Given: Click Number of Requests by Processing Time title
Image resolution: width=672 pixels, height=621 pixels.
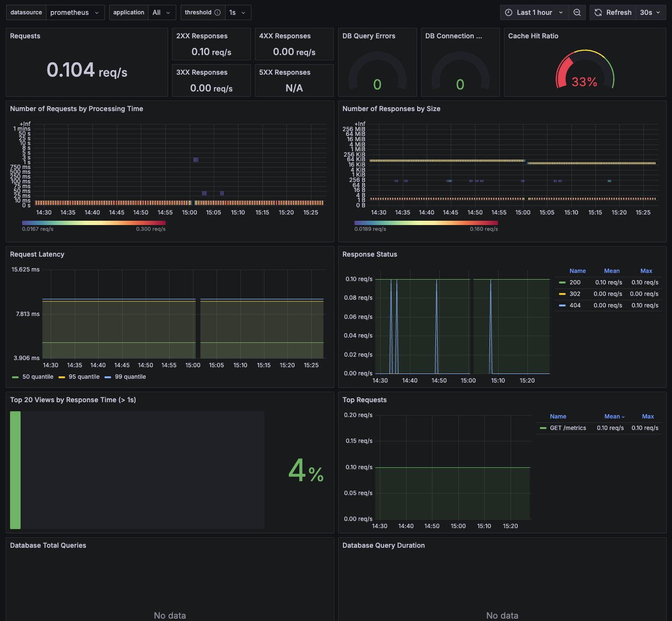Looking at the screenshot, I should 77,109.
